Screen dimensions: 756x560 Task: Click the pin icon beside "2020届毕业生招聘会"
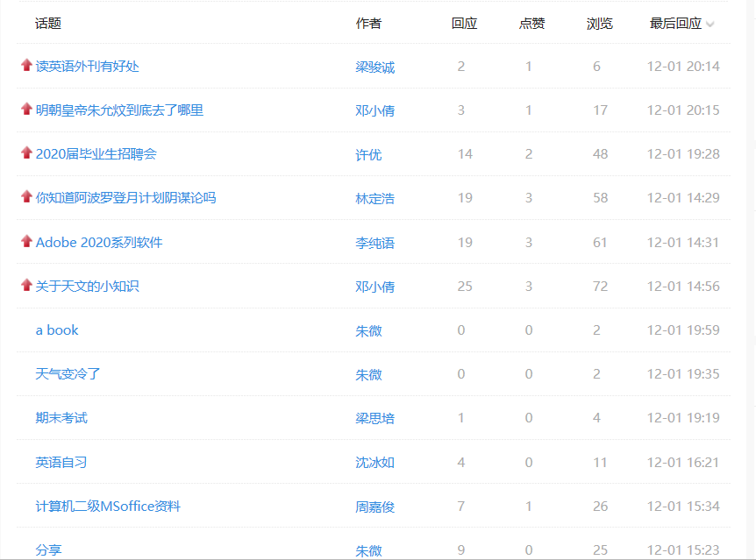pyautogui.click(x=25, y=153)
